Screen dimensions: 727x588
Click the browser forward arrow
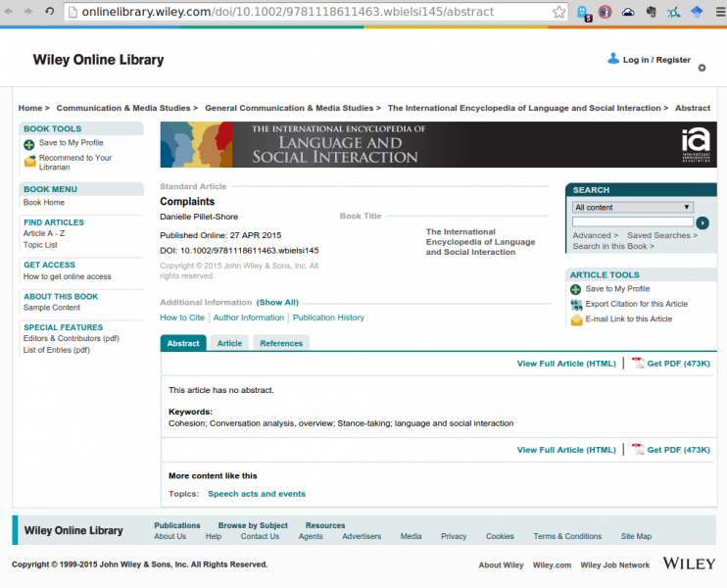coord(28,11)
